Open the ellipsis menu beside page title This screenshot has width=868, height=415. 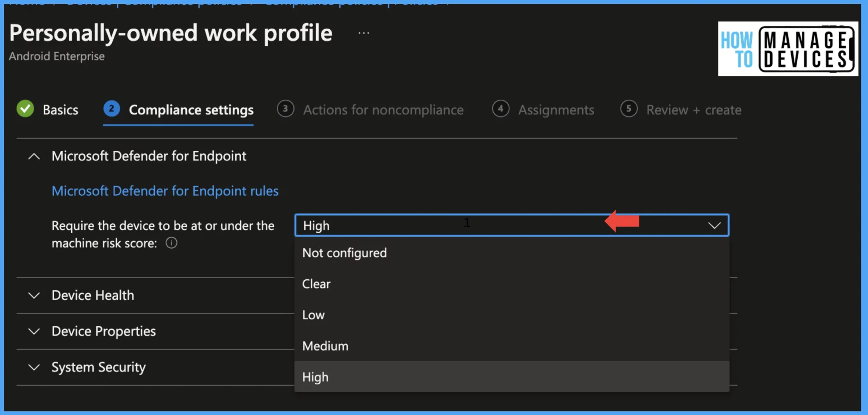tap(364, 33)
